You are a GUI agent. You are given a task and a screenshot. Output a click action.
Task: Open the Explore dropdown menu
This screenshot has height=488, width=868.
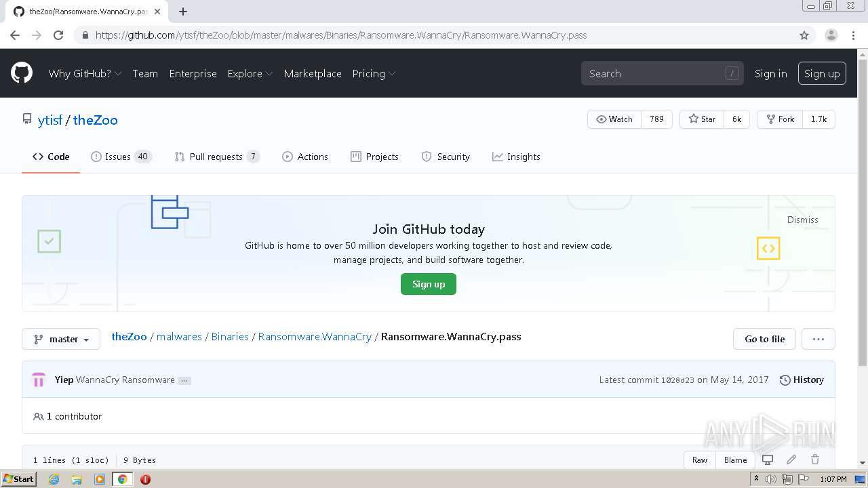click(250, 73)
